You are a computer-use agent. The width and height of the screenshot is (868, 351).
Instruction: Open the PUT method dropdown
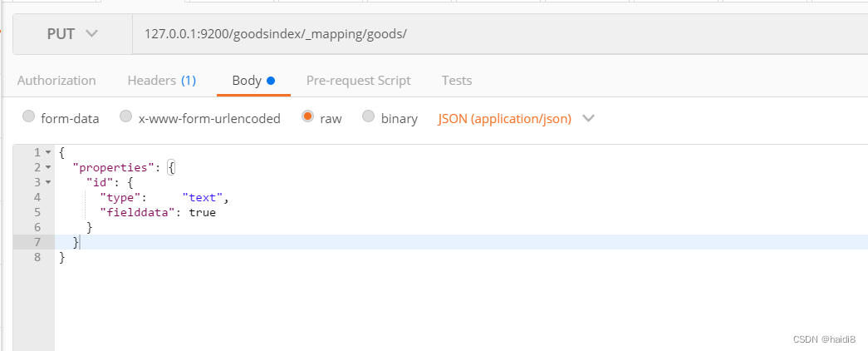coord(72,34)
